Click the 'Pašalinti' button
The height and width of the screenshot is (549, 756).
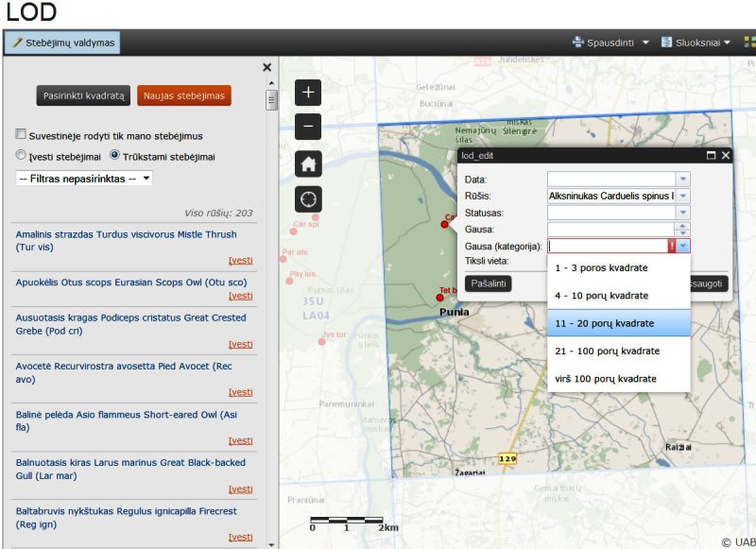click(488, 283)
